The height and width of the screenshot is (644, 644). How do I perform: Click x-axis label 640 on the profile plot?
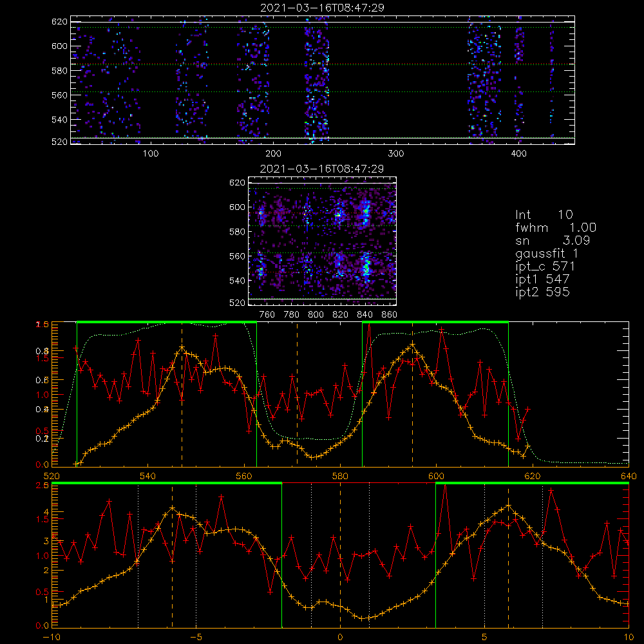(629, 477)
